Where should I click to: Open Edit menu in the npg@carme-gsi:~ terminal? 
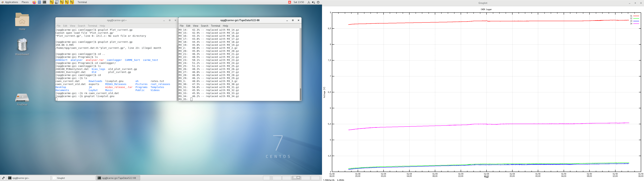(x=65, y=26)
